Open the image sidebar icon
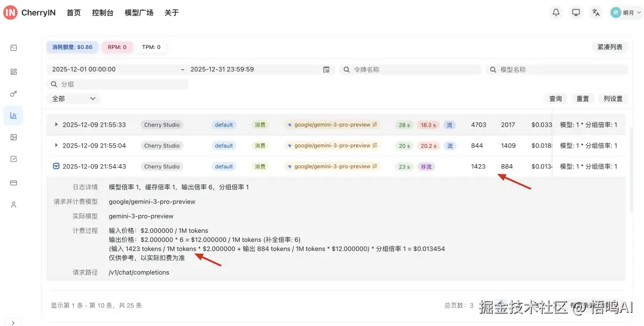Screen dimensions: 644x326 pyautogui.click(x=14, y=137)
